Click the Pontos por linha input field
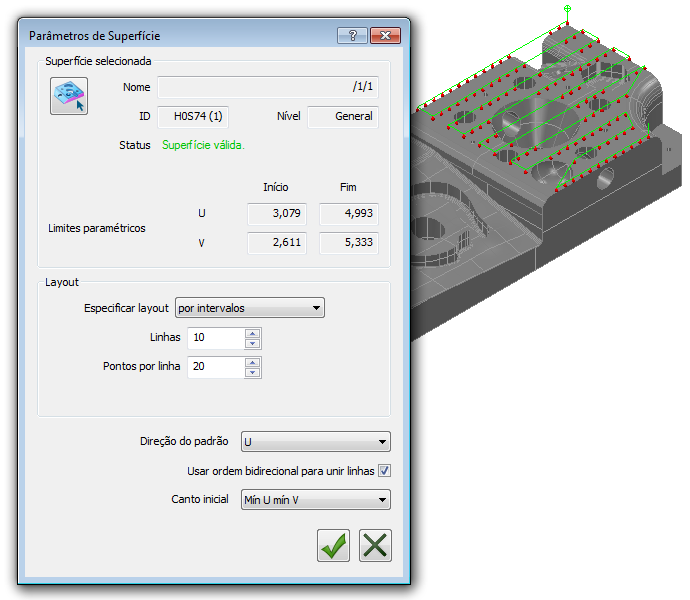690x600 pixels. click(216, 367)
